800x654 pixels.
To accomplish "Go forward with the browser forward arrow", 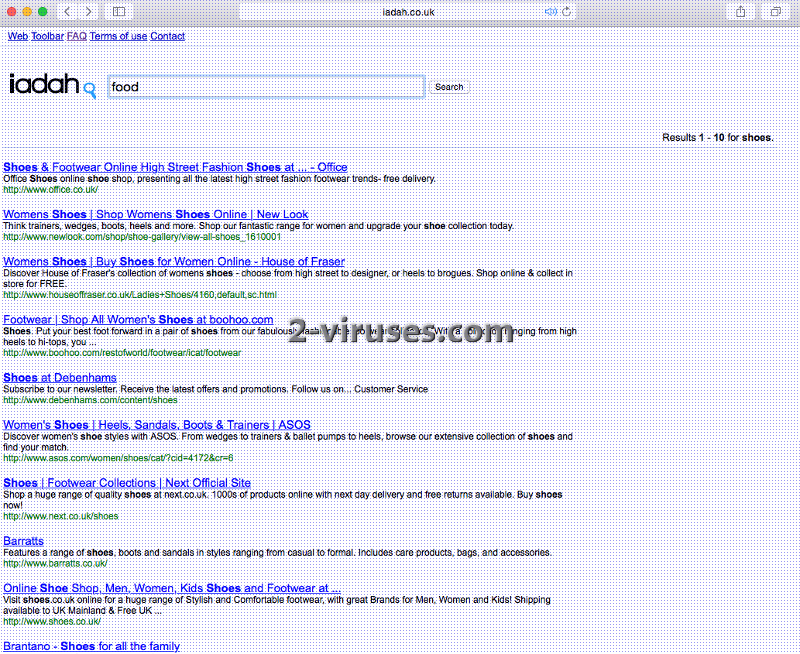I will pos(89,12).
